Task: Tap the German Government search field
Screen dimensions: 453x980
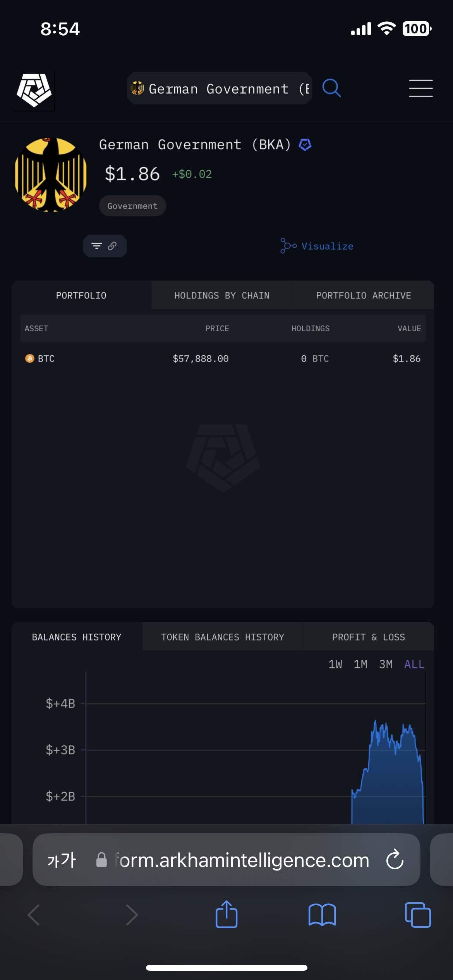Action: [220, 89]
